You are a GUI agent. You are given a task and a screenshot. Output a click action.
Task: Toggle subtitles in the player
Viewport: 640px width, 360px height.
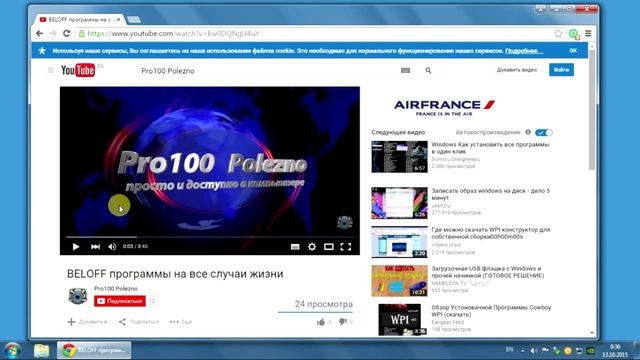tap(295, 247)
